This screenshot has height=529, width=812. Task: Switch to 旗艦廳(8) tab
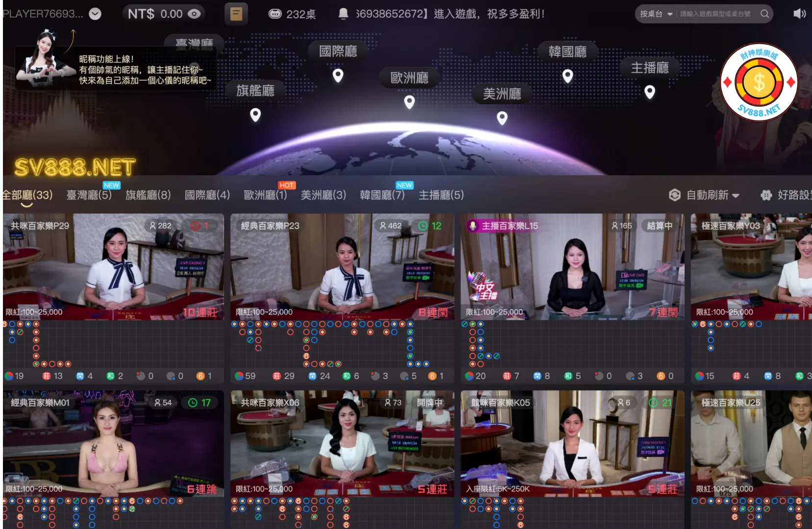[x=148, y=195]
